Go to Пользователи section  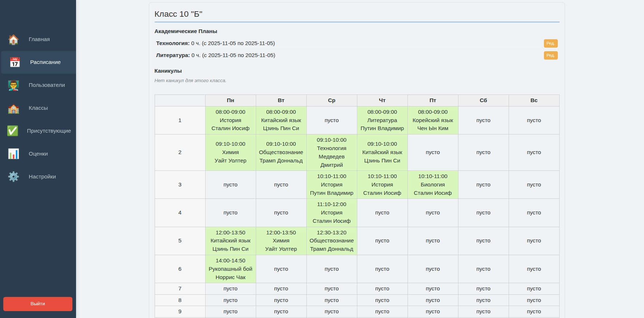point(38,85)
